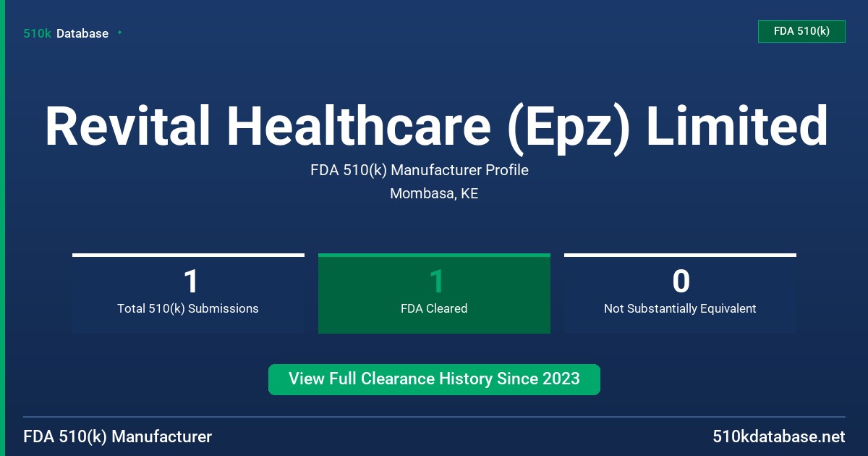Click the Mombasa, KE location text

click(x=434, y=194)
